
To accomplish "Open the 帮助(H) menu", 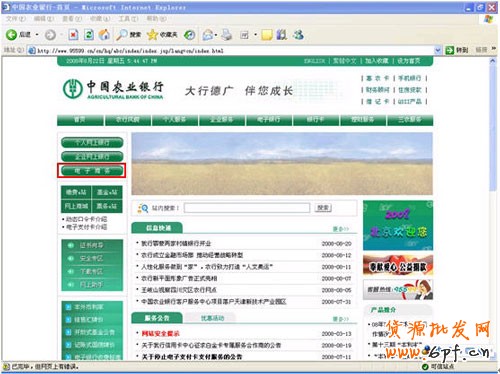I will [156, 18].
